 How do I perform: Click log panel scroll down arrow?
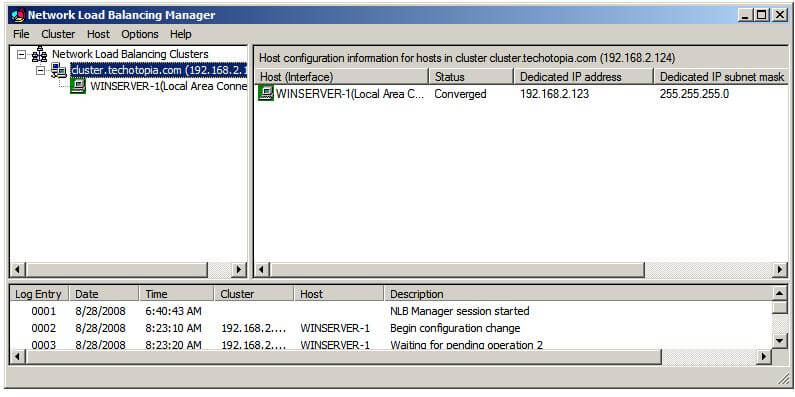[x=780, y=341]
